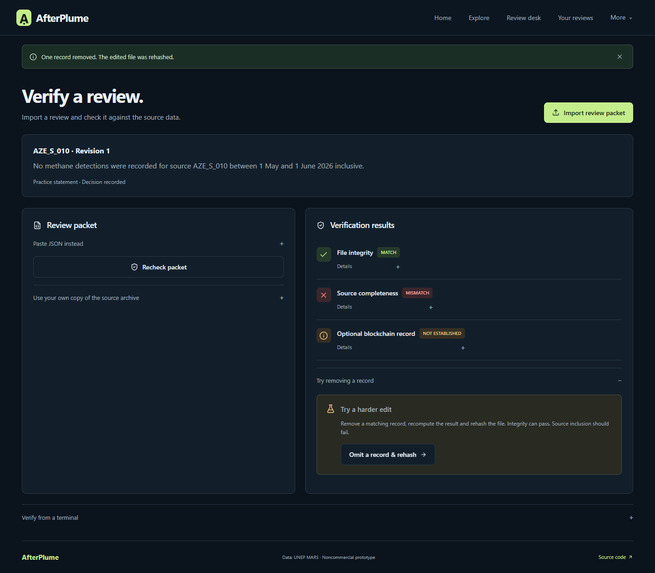Click the Verification results shield icon

(x=320, y=226)
